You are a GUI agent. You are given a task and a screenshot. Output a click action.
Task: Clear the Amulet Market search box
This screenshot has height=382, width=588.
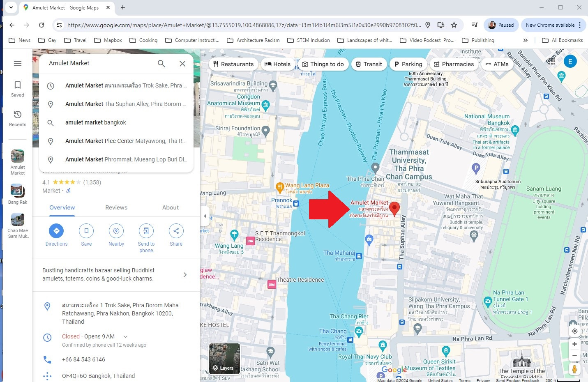(182, 63)
